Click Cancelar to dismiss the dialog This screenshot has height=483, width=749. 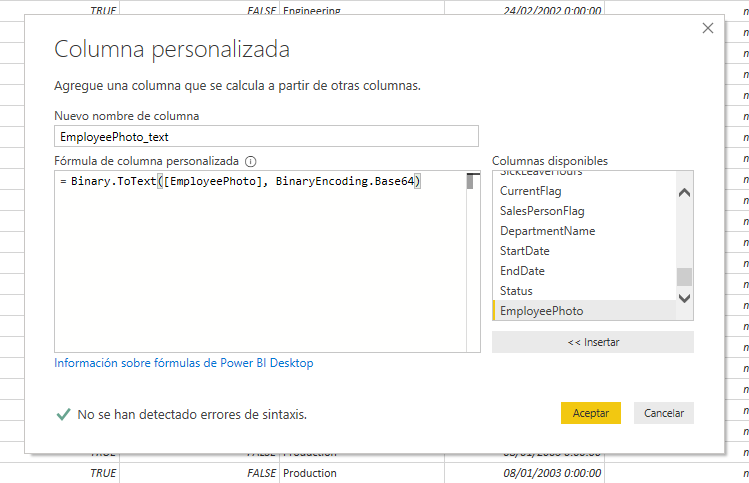point(664,413)
